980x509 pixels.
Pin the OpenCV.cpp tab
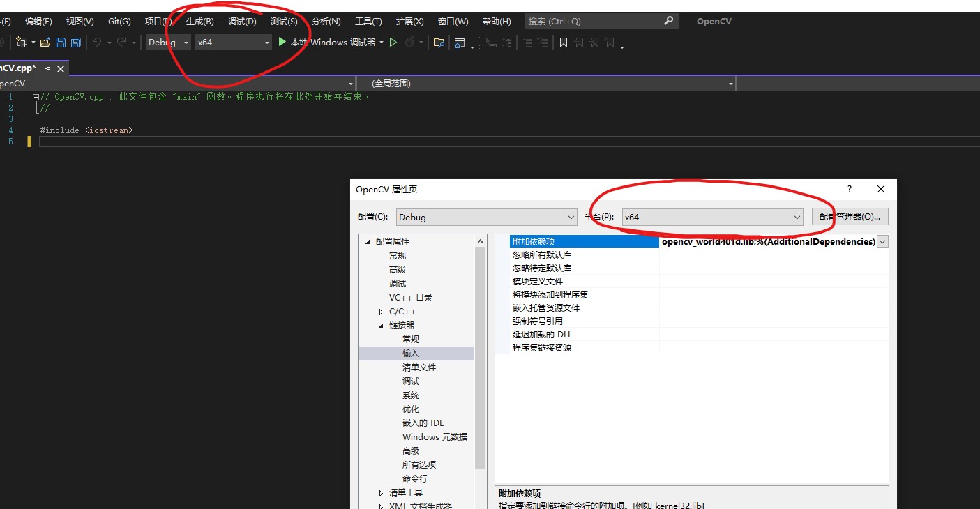[47, 68]
